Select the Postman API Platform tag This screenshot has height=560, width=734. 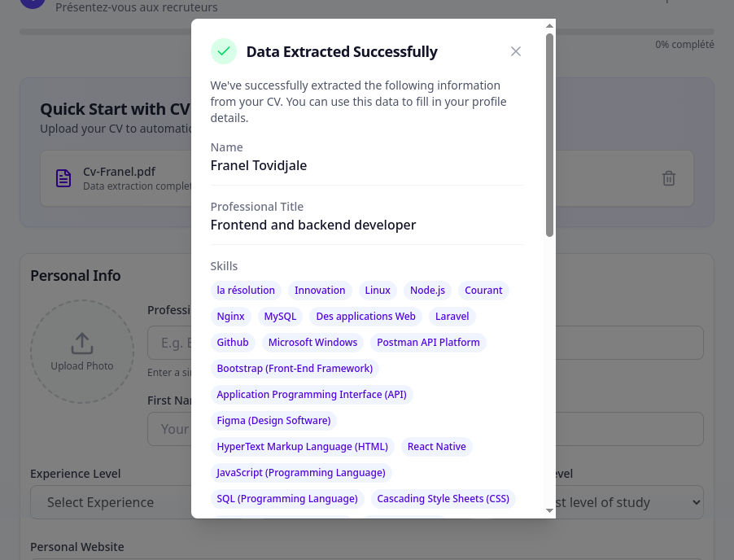428,343
